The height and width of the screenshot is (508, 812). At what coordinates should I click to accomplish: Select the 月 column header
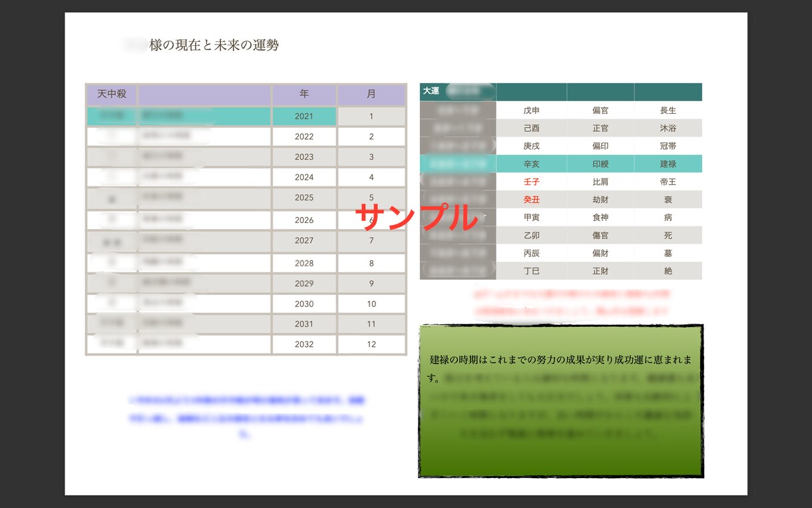tap(371, 94)
